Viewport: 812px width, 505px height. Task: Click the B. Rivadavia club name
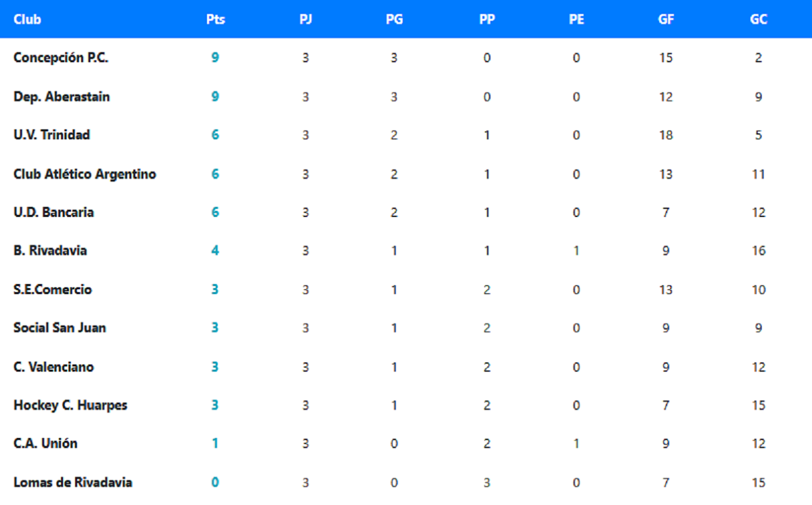tap(50, 251)
